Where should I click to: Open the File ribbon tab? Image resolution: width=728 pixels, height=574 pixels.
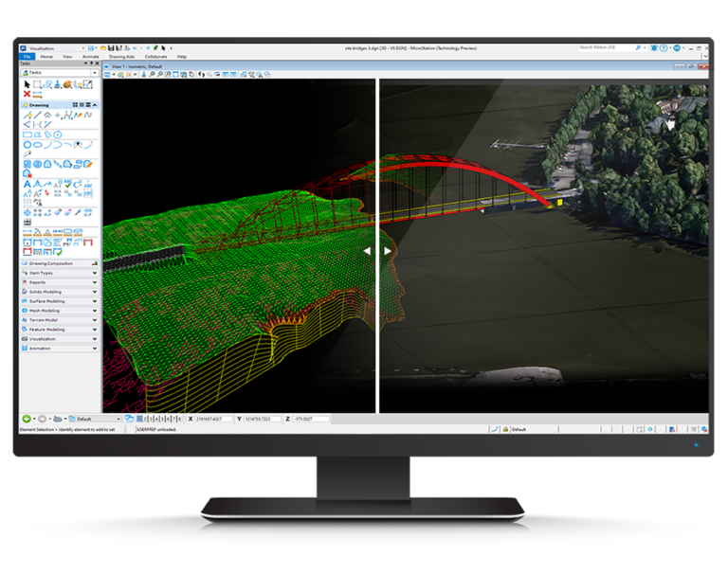click(27, 57)
